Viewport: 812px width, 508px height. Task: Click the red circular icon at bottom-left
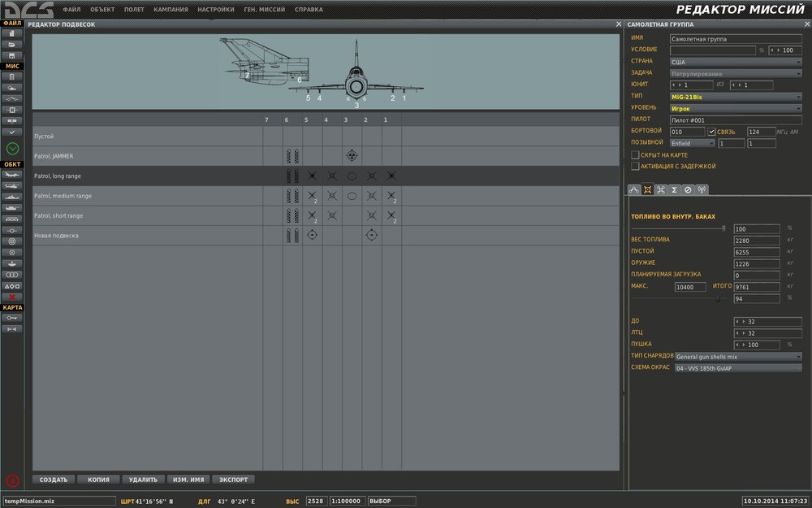pos(12,480)
